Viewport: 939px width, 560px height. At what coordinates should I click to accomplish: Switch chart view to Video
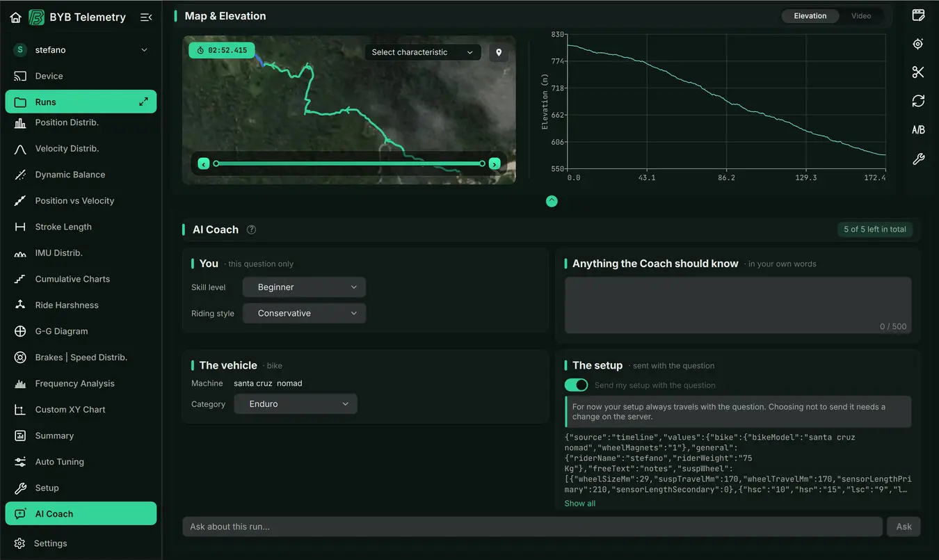click(861, 16)
